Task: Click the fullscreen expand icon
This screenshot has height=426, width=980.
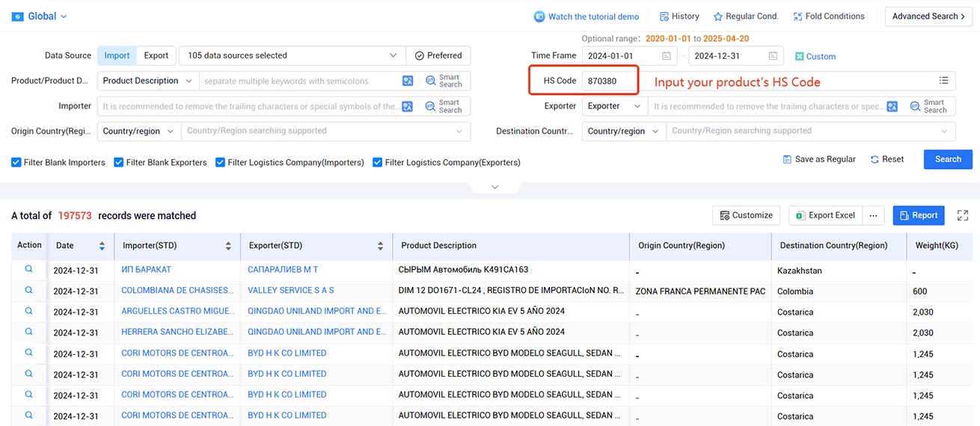Action: pyautogui.click(x=963, y=215)
